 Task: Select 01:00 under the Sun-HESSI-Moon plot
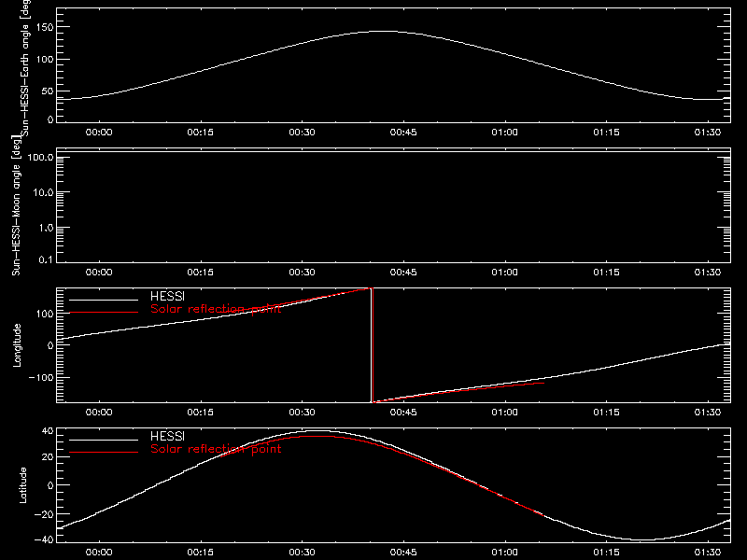(x=505, y=273)
